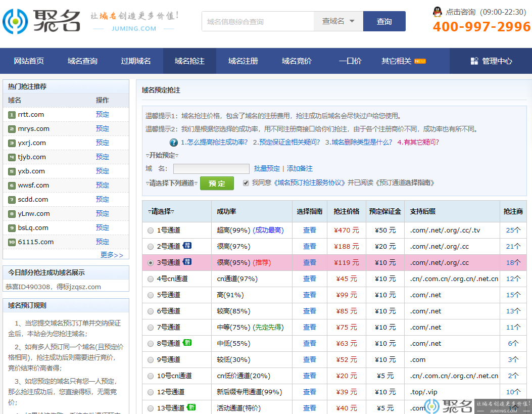
Task: Open the 域名注册 nav item
Action: 243,61
